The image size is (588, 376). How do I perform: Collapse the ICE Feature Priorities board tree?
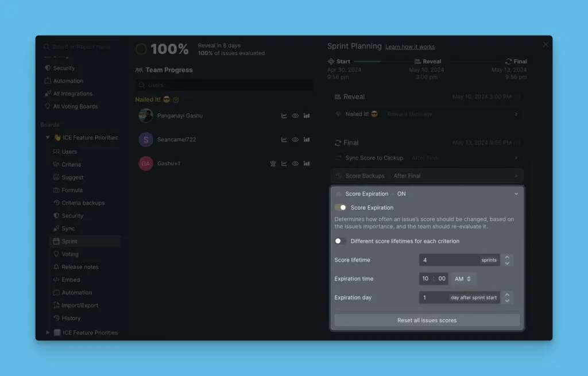click(x=48, y=138)
